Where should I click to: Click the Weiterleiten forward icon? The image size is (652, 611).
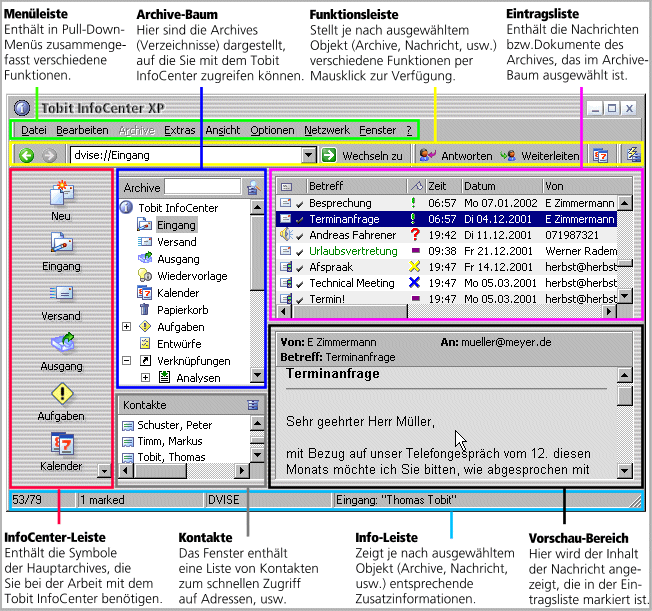(x=508, y=156)
